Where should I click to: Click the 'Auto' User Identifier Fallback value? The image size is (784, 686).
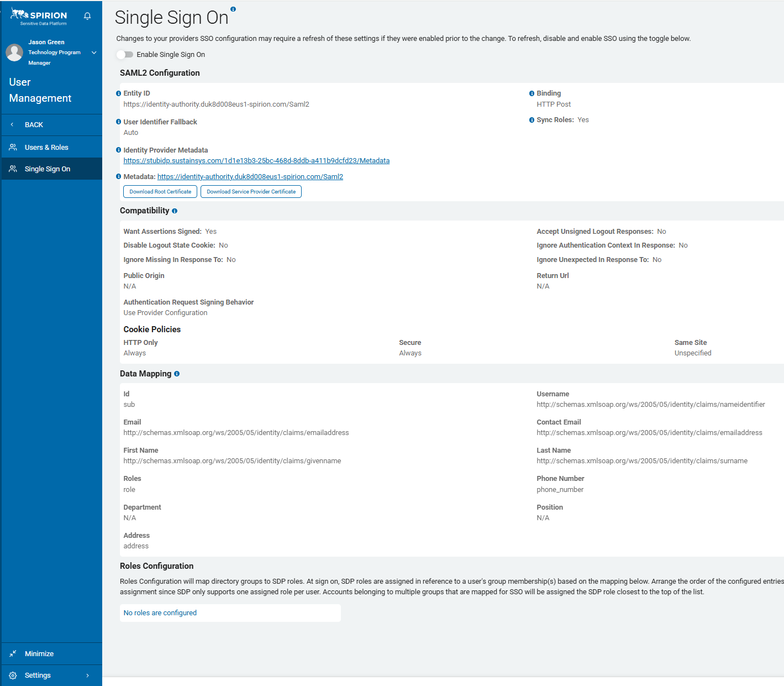click(130, 133)
